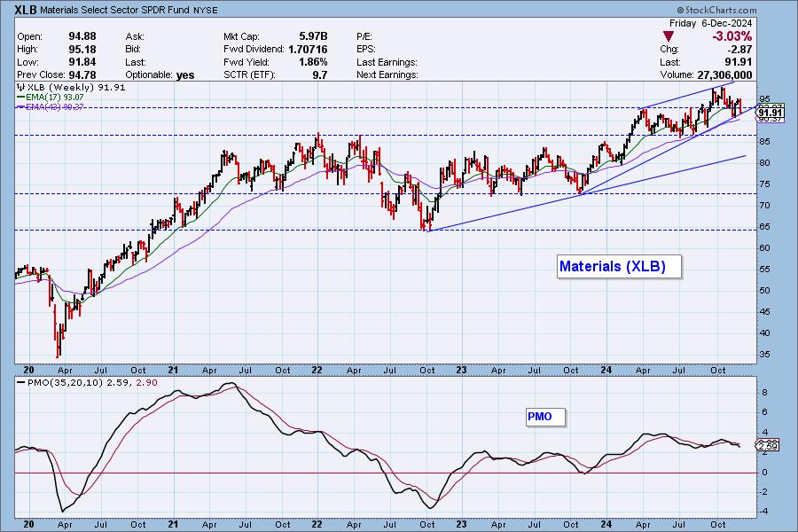Click the Ask label

[x=135, y=36]
